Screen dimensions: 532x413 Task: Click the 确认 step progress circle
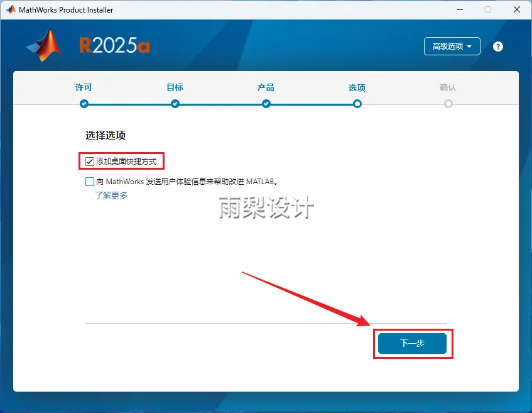click(448, 104)
